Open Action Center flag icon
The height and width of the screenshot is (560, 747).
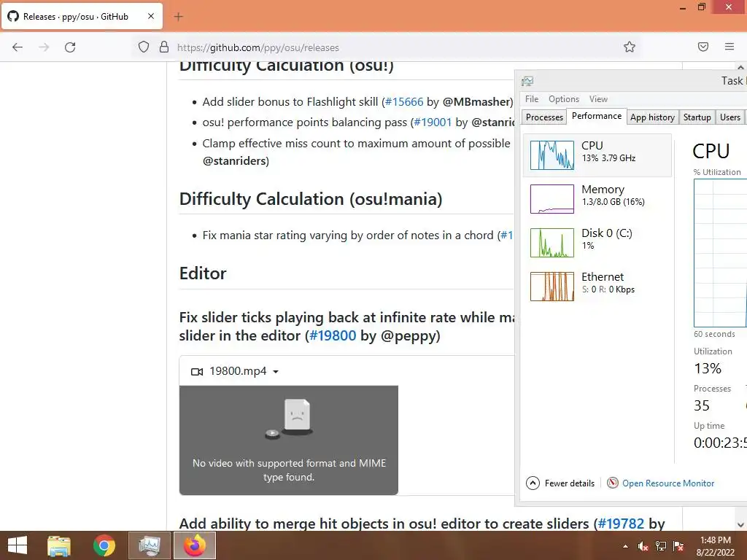(678, 546)
